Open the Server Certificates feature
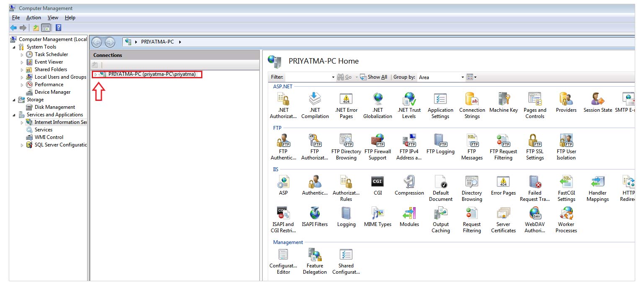The height and width of the screenshot is (285, 644). 503,220
